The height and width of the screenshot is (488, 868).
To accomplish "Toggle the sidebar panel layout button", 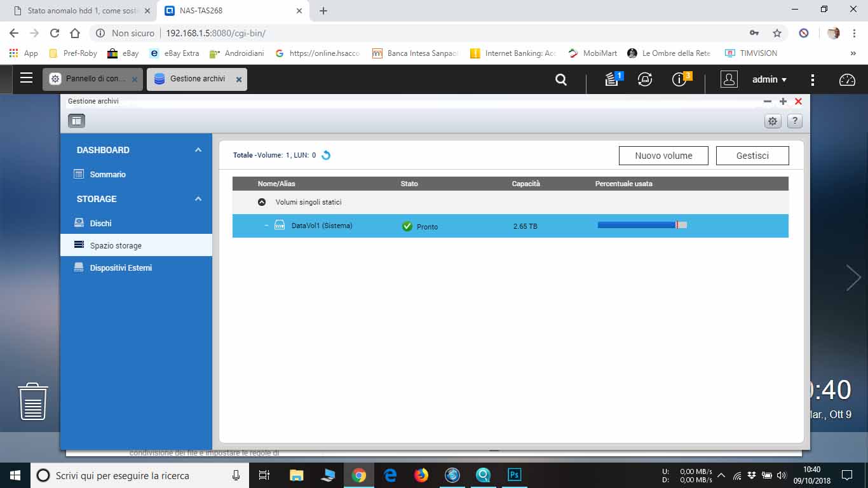I will pos(76,121).
